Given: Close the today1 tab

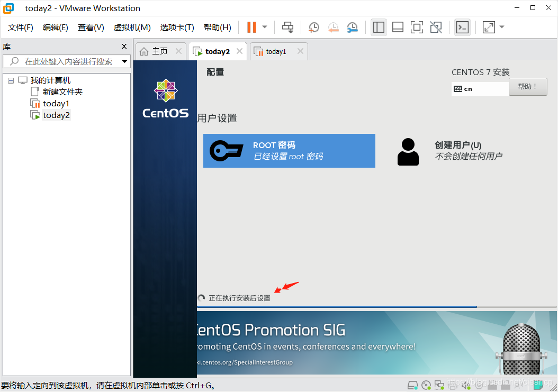Looking at the screenshot, I should pos(300,51).
